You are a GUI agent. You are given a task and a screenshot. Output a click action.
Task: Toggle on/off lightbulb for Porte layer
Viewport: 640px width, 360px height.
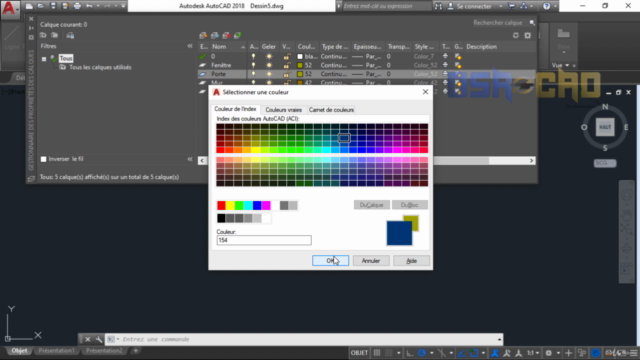253,74
